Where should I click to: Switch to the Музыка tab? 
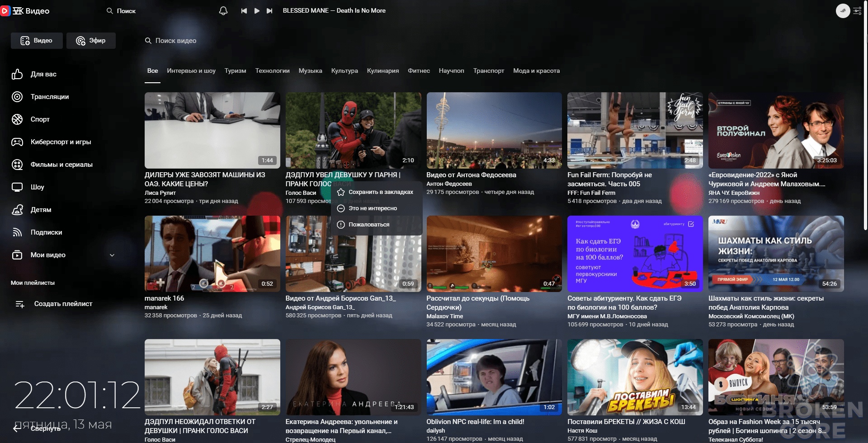(310, 71)
